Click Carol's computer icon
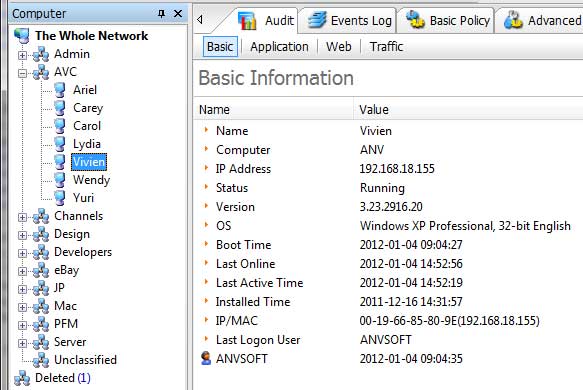The height and width of the screenshot is (390, 583). coord(60,126)
